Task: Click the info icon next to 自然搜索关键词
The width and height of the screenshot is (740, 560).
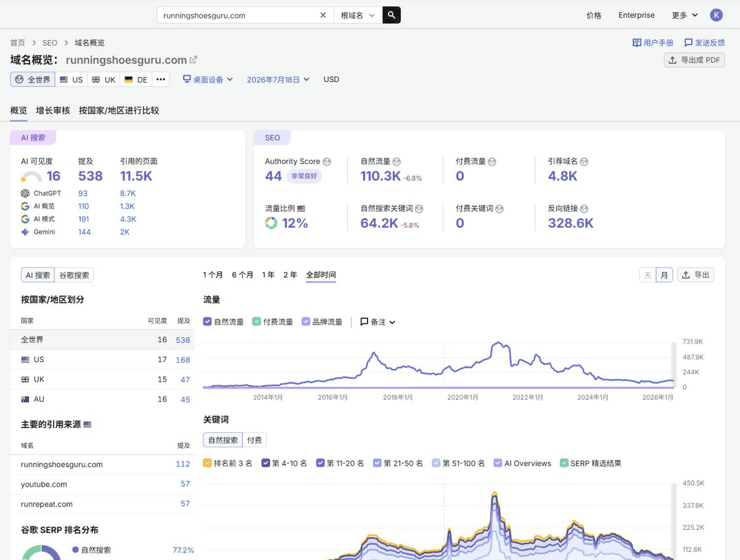Action: click(419, 209)
